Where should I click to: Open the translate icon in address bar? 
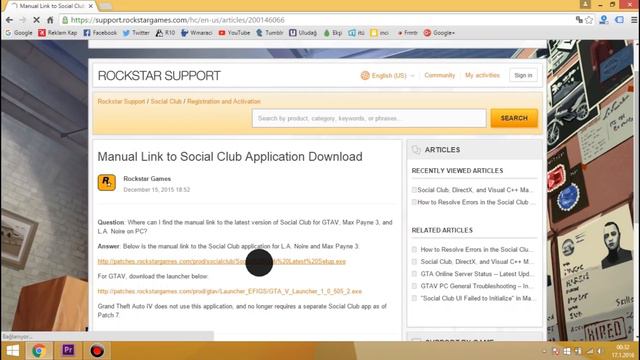579,20
